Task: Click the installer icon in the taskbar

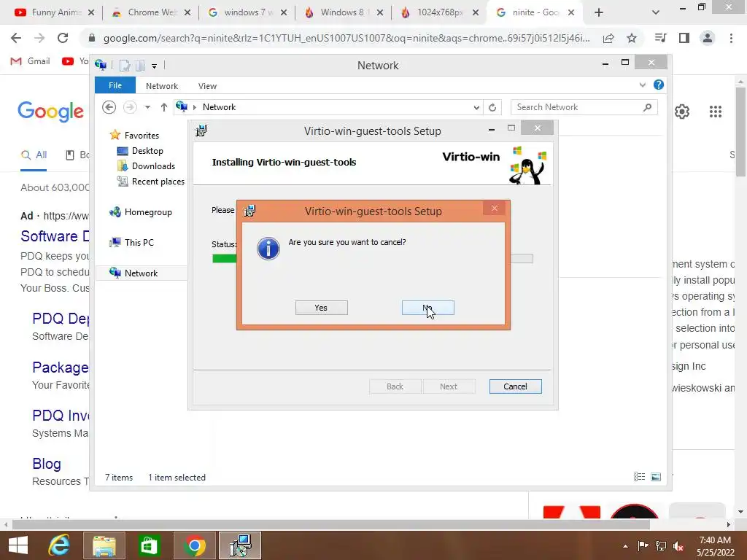Action: (x=240, y=545)
